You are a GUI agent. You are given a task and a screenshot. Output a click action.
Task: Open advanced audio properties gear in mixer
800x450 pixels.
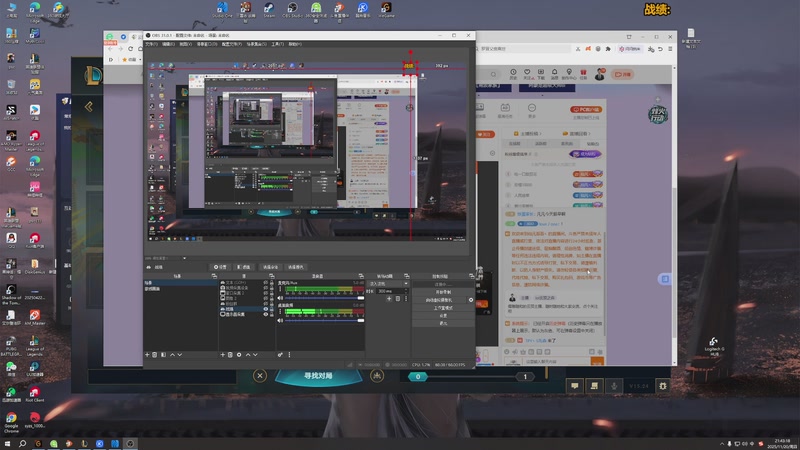click(x=280, y=355)
